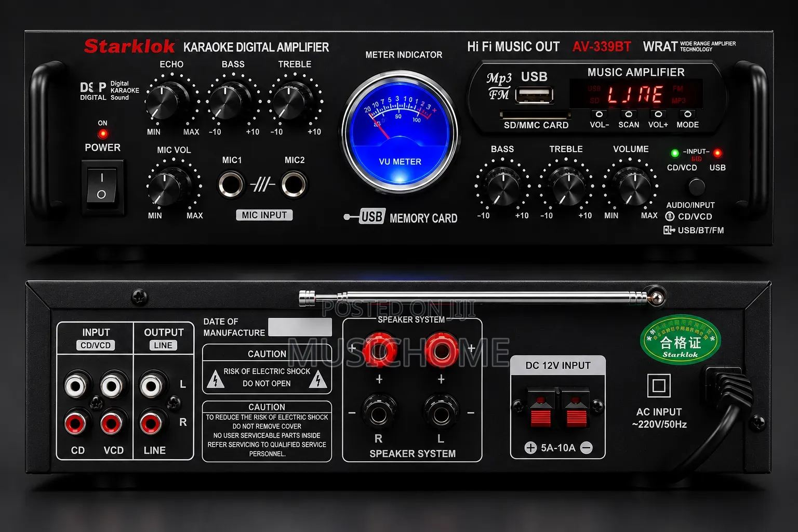Click the black L- speaker terminal
This screenshot has height=532, width=798.
(441, 414)
